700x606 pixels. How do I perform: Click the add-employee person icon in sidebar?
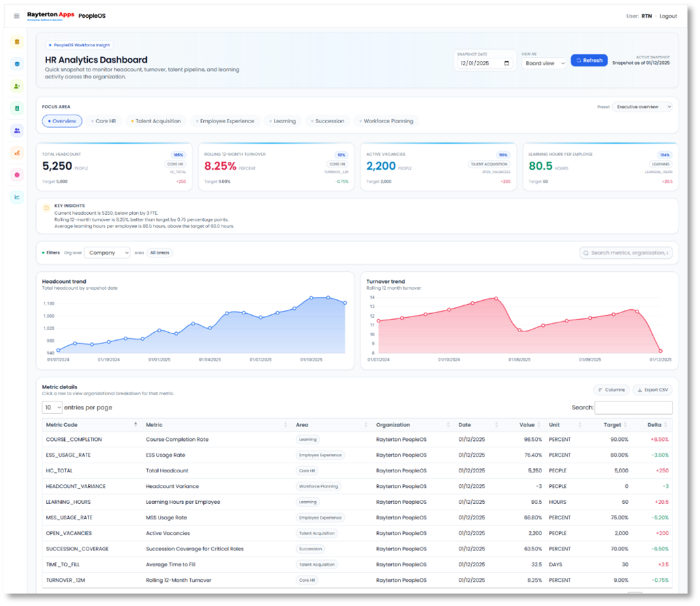(x=16, y=86)
